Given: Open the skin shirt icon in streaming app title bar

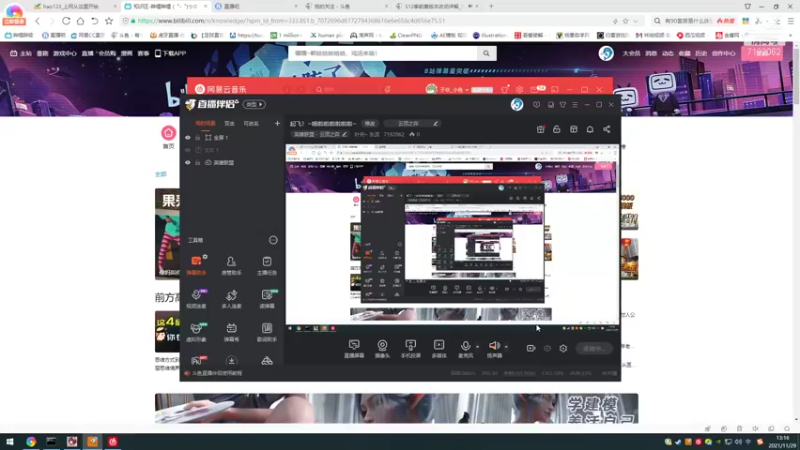Looking at the screenshot, I should pos(563,105).
